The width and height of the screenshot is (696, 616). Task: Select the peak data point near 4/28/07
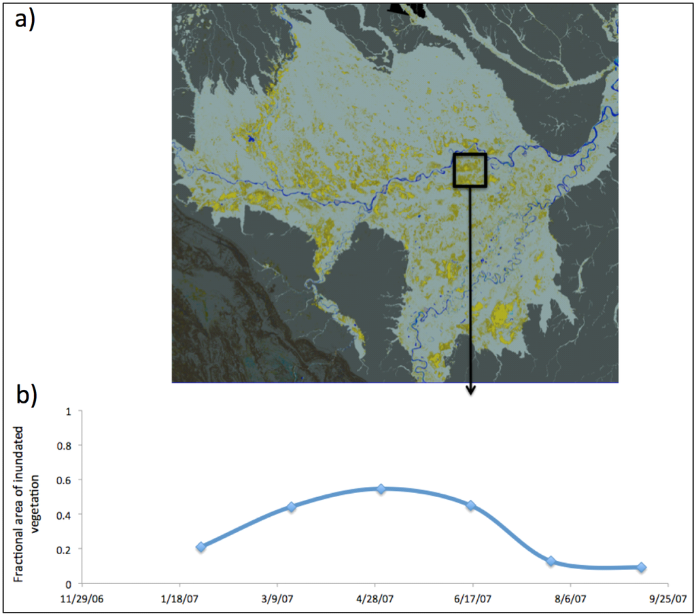click(x=381, y=489)
